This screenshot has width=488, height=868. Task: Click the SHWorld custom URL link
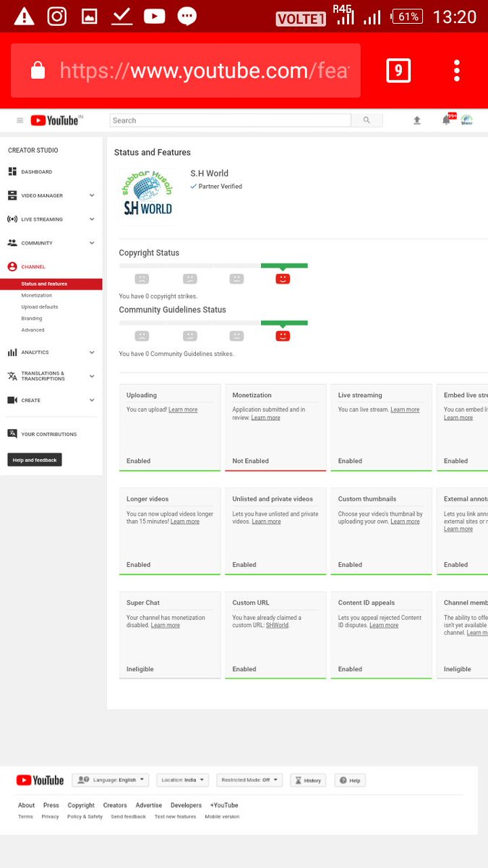pyautogui.click(x=277, y=625)
